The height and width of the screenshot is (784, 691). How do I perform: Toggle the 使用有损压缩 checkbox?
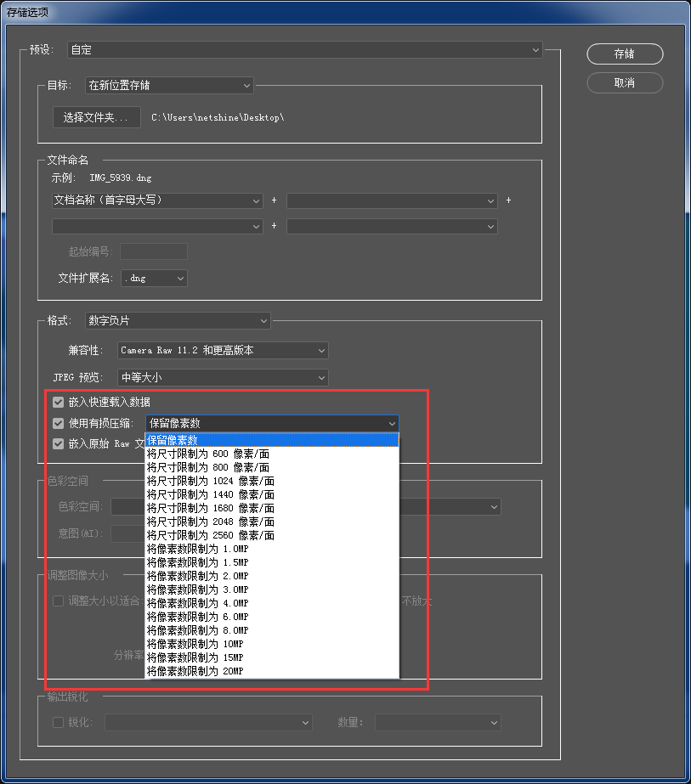point(58,424)
